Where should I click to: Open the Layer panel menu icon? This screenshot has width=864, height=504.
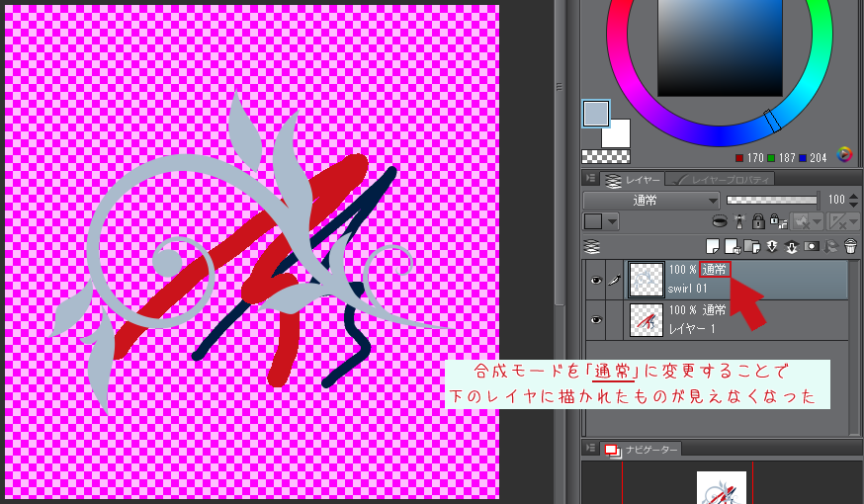(x=590, y=179)
